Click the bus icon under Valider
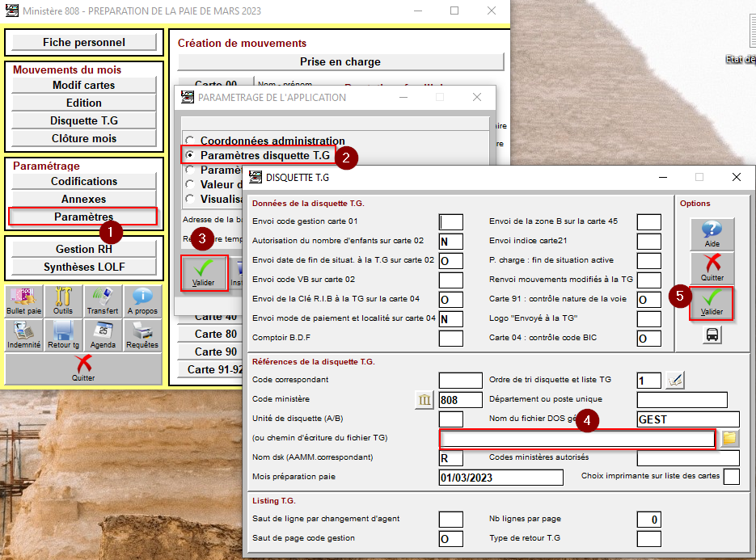The width and height of the screenshot is (756, 560). tap(712, 335)
